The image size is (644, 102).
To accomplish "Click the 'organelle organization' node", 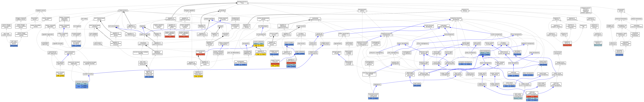I will click(48, 34).
